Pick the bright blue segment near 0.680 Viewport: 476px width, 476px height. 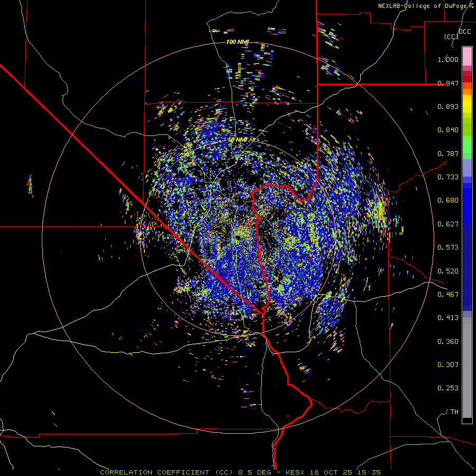467,204
